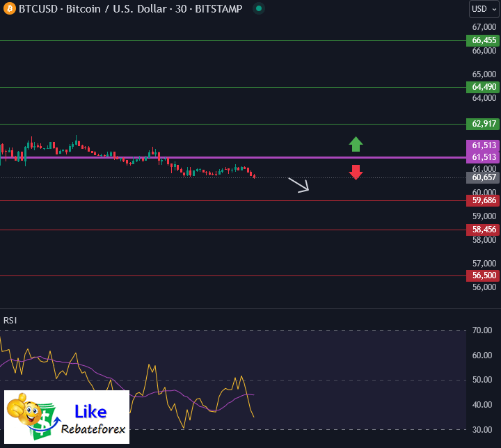Select the 64,490 green price label

[482, 87]
